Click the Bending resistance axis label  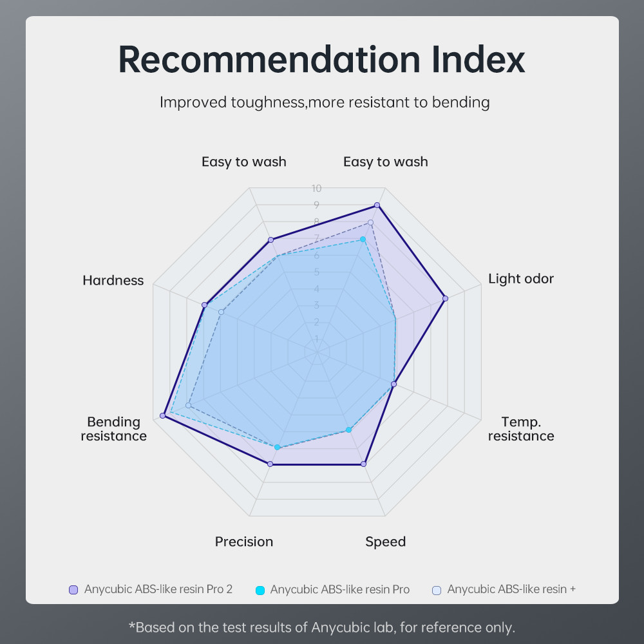pyautogui.click(x=114, y=429)
